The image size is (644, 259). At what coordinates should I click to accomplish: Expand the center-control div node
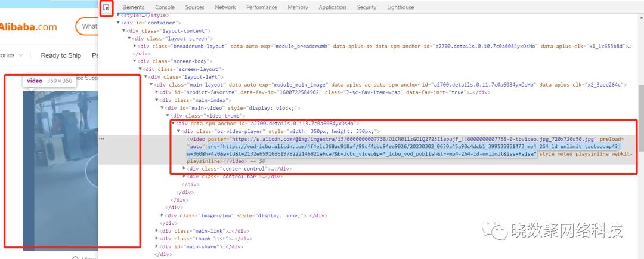tap(184, 169)
